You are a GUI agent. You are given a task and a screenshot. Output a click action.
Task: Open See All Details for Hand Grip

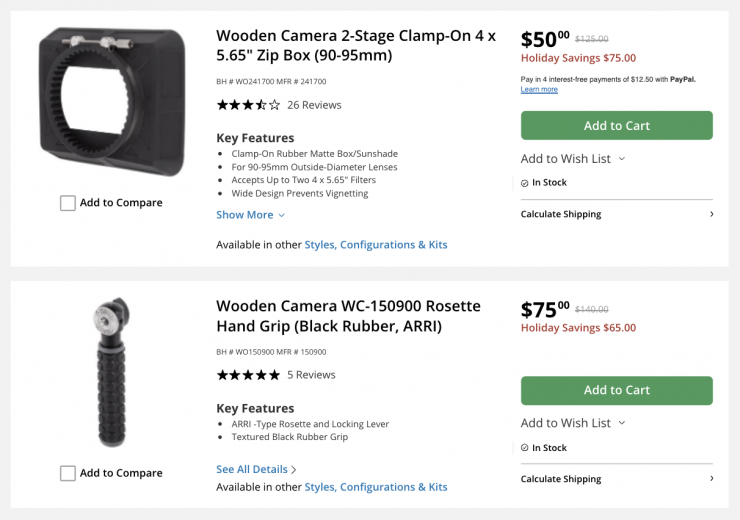pos(256,469)
